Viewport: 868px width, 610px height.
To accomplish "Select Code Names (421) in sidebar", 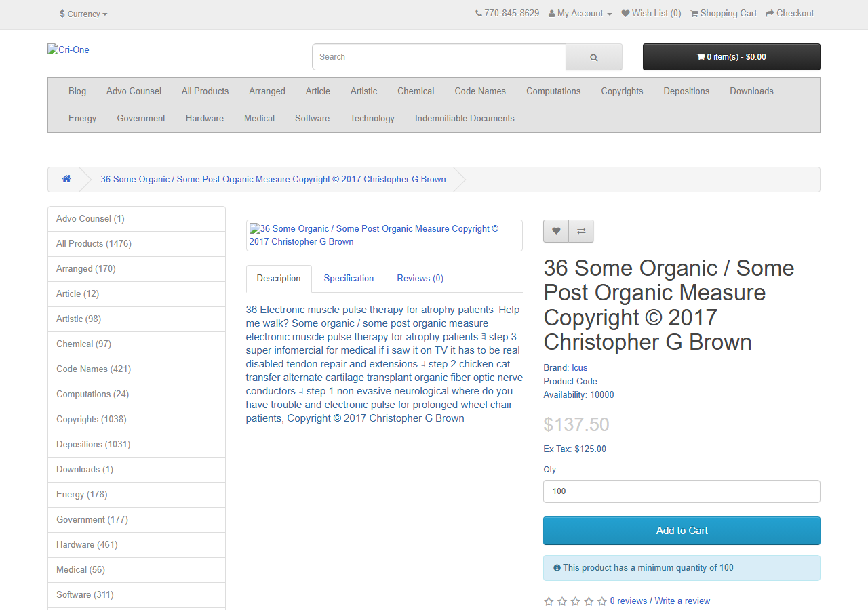I will point(136,369).
